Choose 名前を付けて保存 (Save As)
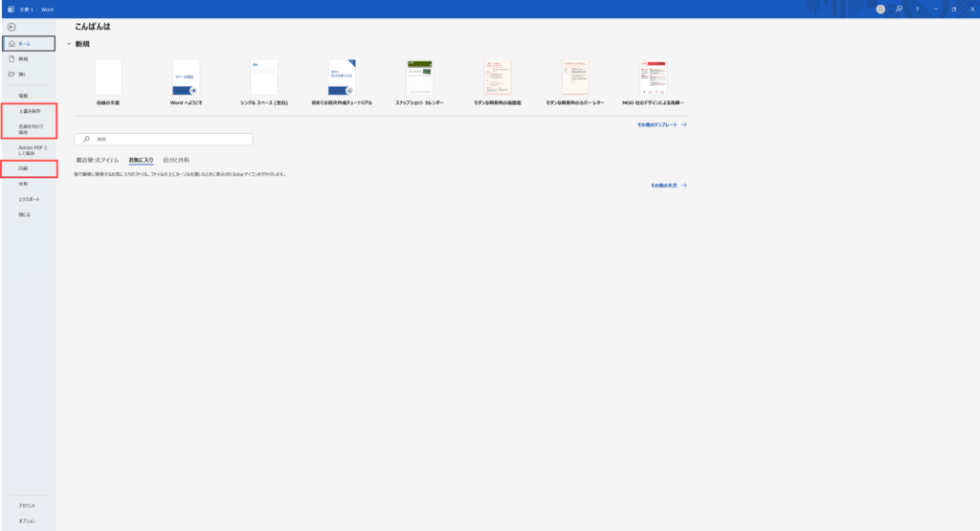 (29, 129)
